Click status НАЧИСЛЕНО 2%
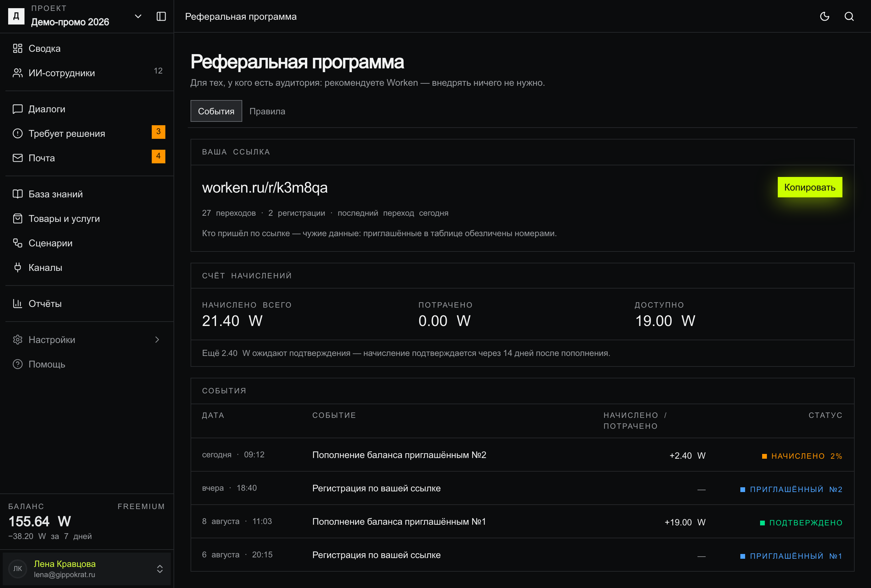The height and width of the screenshot is (588, 871). pos(802,456)
